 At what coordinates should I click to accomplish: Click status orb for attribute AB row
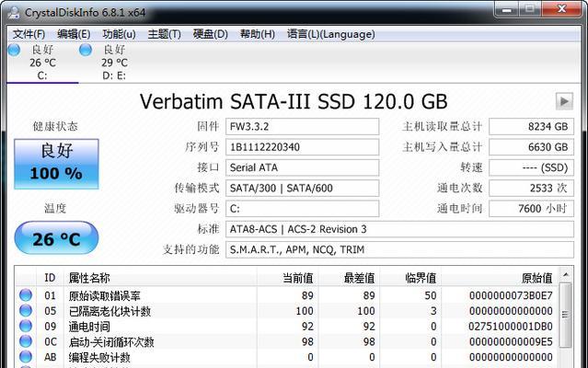(26, 356)
